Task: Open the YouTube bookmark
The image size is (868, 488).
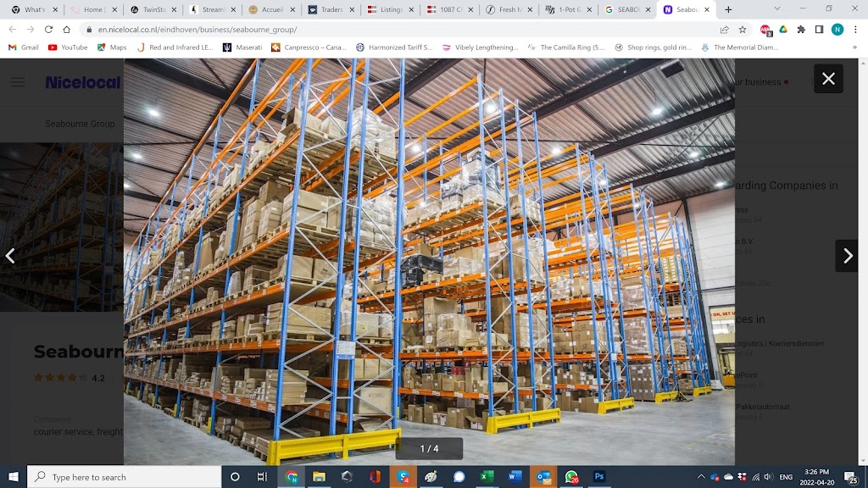Action: (x=68, y=47)
